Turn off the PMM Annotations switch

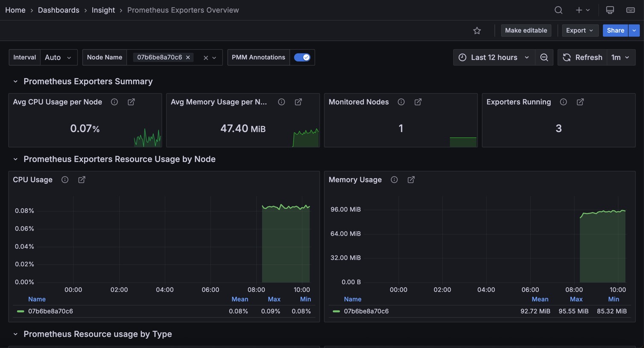(x=302, y=57)
